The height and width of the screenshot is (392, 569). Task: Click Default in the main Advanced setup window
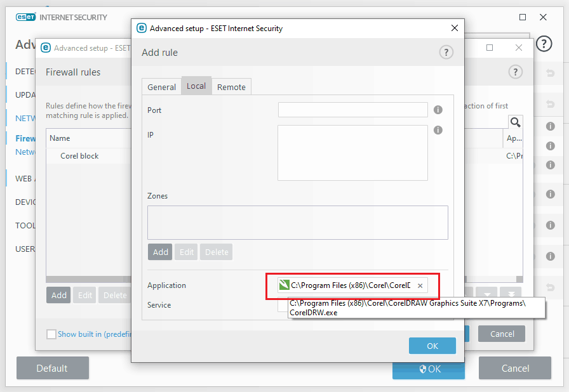click(52, 368)
